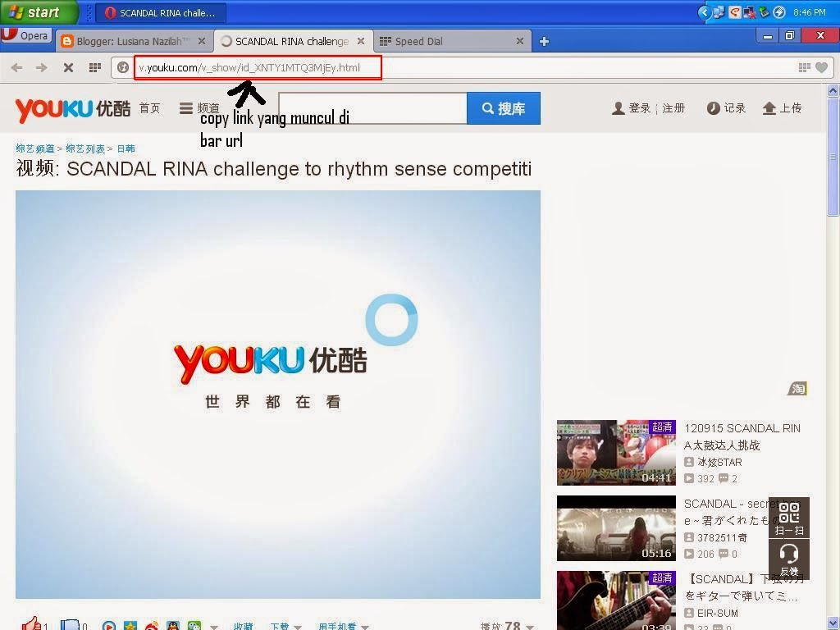Open the 综艺频道 breadcrumb link

[35, 148]
